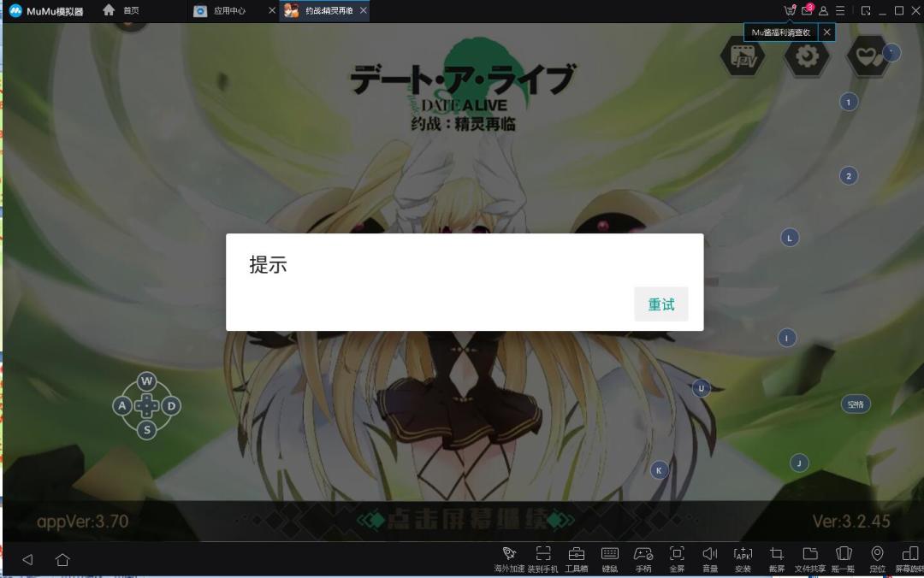Click the A key overlay
Screen dimensions: 924x578
coord(122,406)
